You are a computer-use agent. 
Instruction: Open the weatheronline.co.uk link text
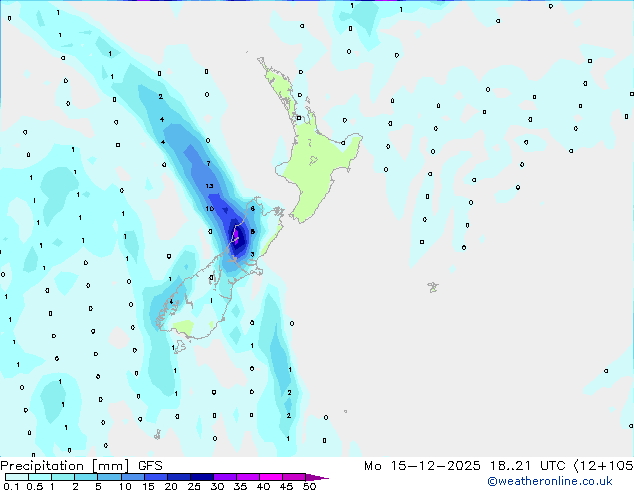[x=550, y=481]
